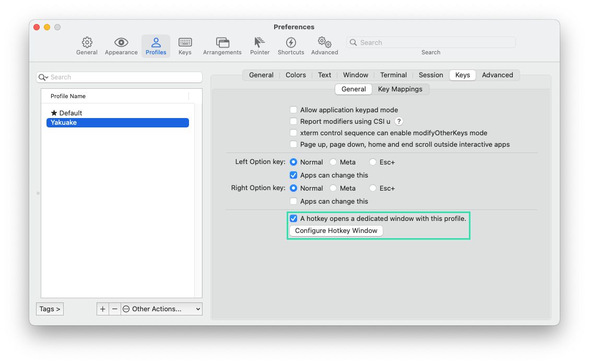Set Left Option key to Meta
The width and height of the screenshot is (589, 364).
(x=333, y=162)
